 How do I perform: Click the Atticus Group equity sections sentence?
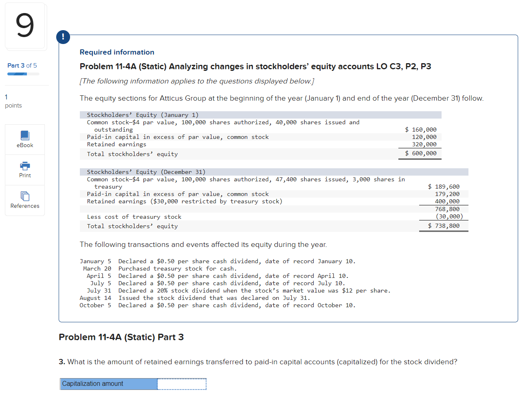(x=282, y=98)
